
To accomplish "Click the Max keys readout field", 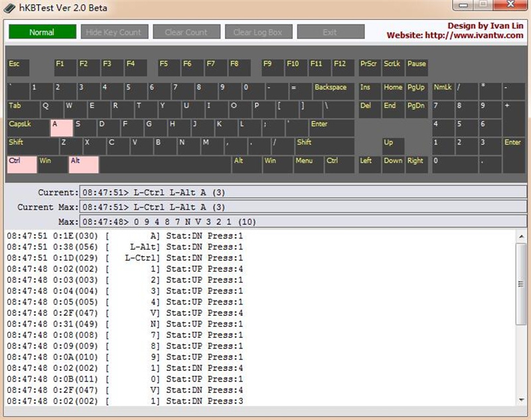I will tap(303, 222).
